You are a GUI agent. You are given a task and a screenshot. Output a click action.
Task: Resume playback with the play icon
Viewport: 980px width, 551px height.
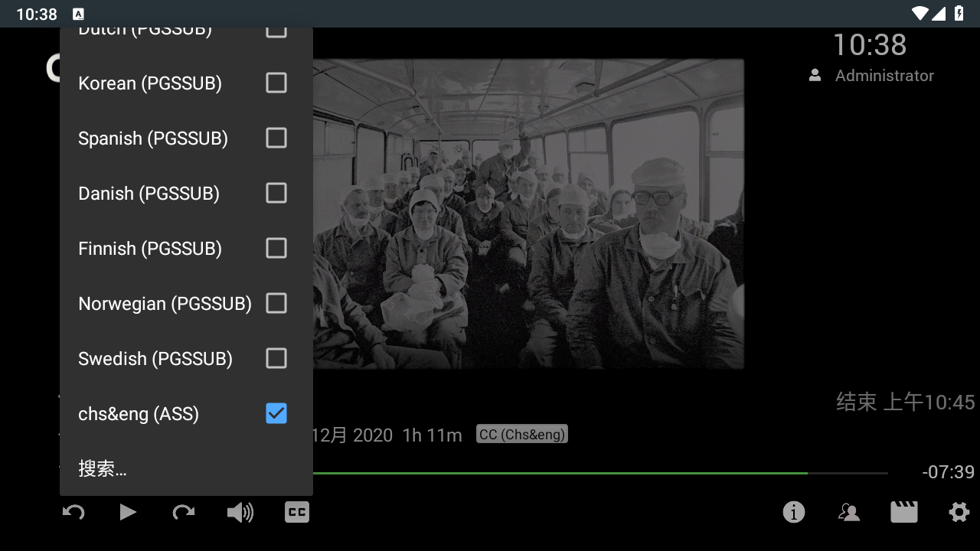[x=128, y=512]
